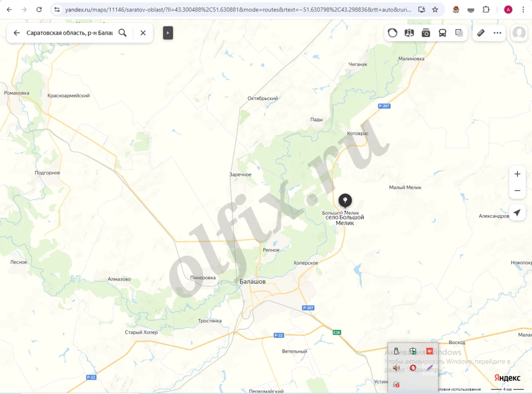Clear the search field with X
The image size is (532, 394).
143,33
